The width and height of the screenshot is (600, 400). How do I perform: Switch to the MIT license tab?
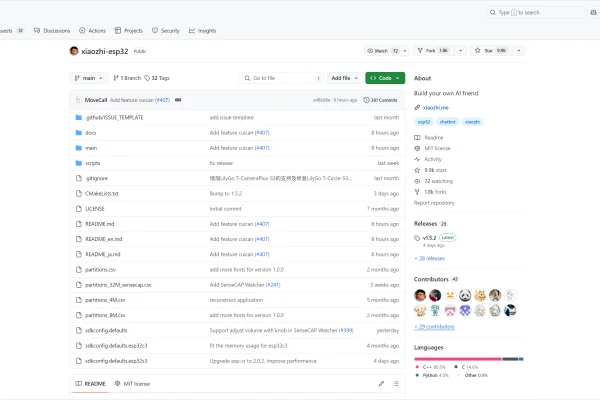(132, 384)
